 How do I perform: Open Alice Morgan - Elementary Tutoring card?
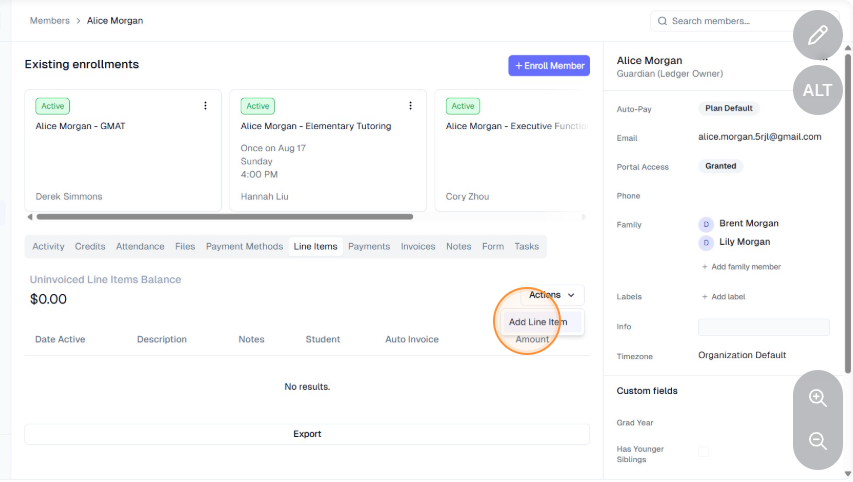328,150
